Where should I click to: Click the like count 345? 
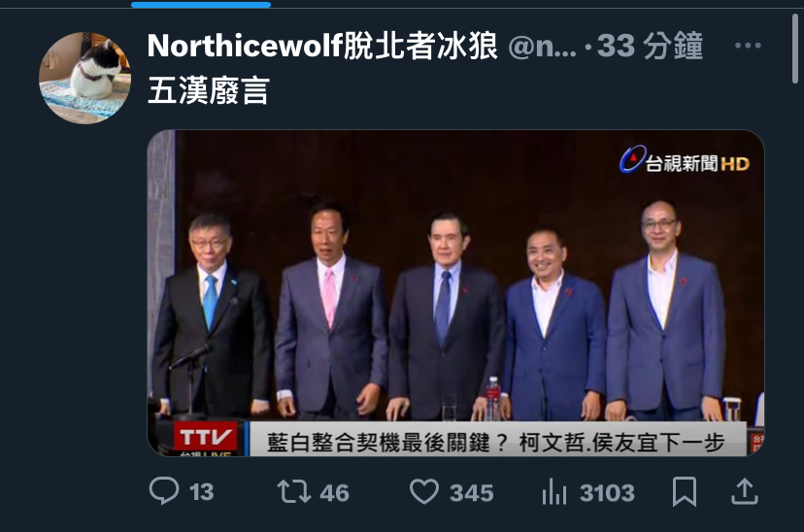pyautogui.click(x=471, y=493)
